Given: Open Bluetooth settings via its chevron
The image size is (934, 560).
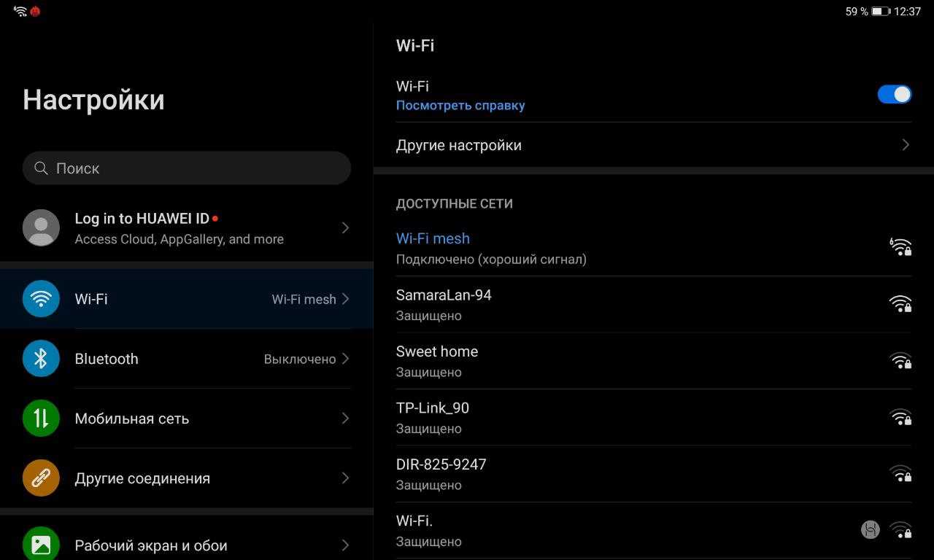Looking at the screenshot, I should [345, 359].
